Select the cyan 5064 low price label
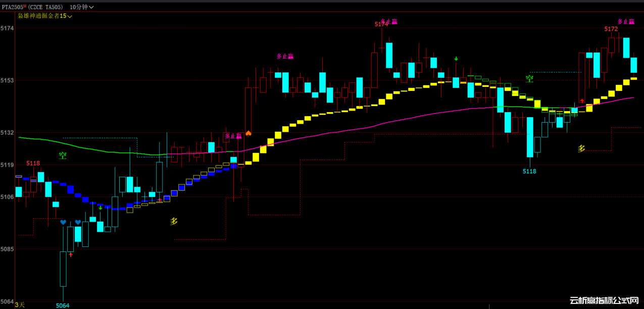644x309 pixels. (63, 305)
